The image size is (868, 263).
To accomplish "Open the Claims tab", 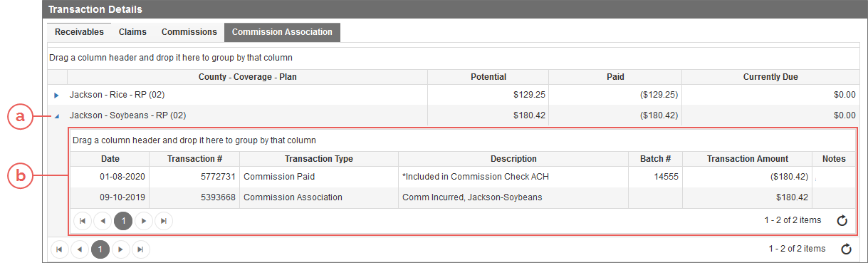I will 132,32.
